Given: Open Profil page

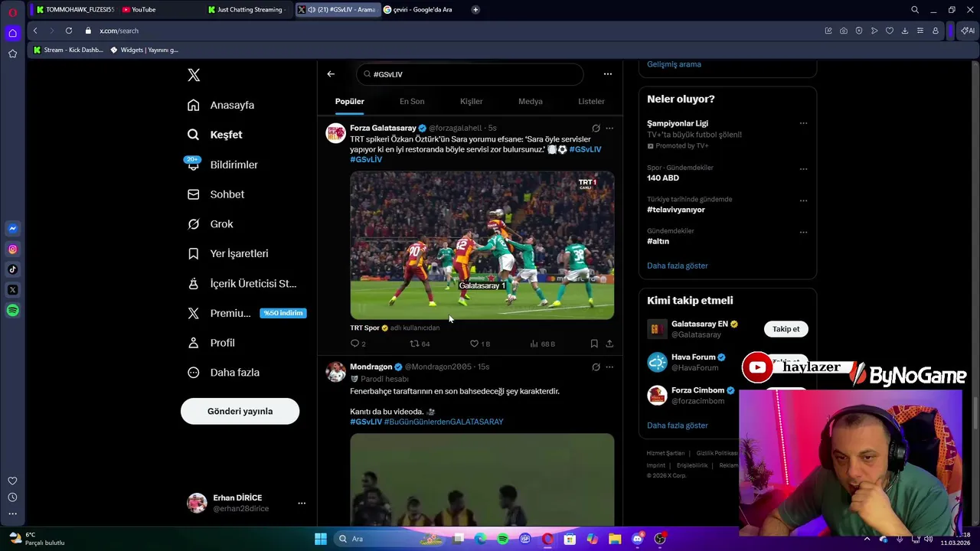Looking at the screenshot, I should pyautogui.click(x=211, y=343).
